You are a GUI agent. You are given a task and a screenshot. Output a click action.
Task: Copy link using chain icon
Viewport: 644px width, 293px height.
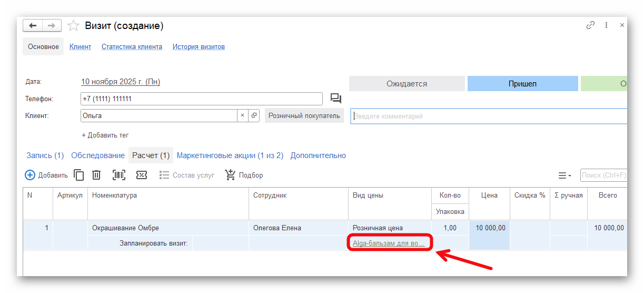click(x=590, y=25)
